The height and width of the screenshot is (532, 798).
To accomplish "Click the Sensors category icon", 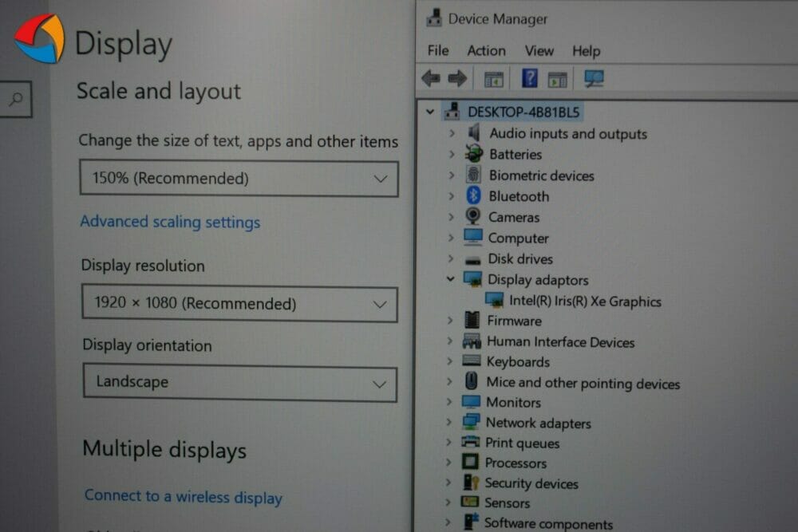I will click(x=469, y=502).
